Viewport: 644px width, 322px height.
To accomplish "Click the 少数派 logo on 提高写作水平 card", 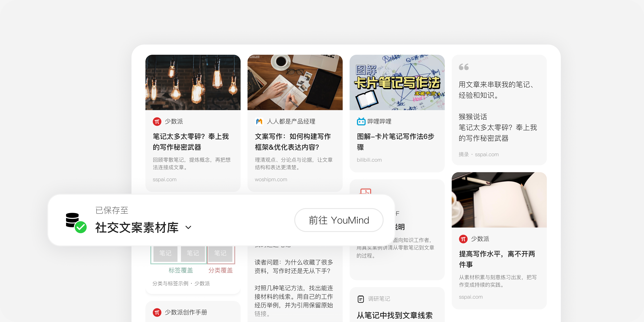I will click(463, 239).
